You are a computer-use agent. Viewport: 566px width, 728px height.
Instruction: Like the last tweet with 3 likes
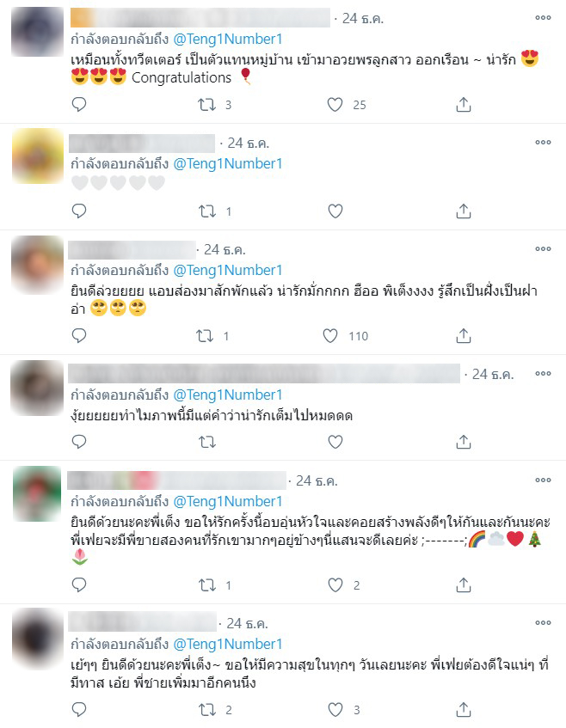click(335, 709)
